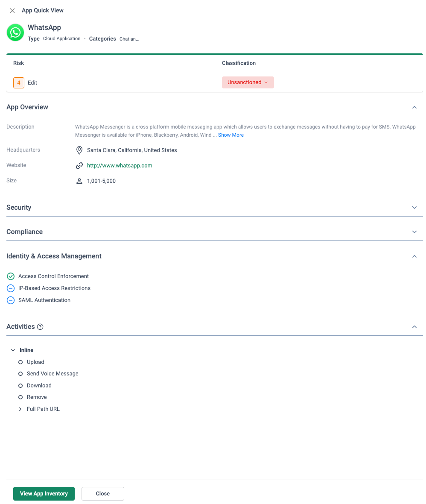Expand the Full Path URL item

coord(20,409)
